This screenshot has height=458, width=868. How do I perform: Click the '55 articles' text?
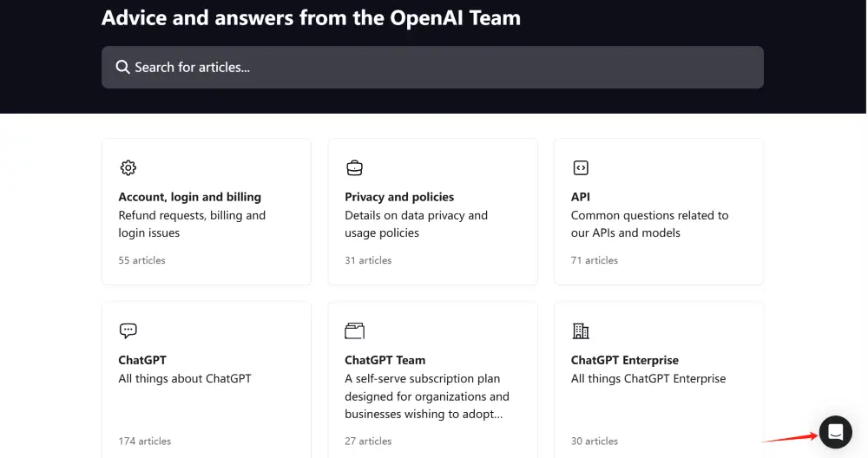pyautogui.click(x=141, y=260)
